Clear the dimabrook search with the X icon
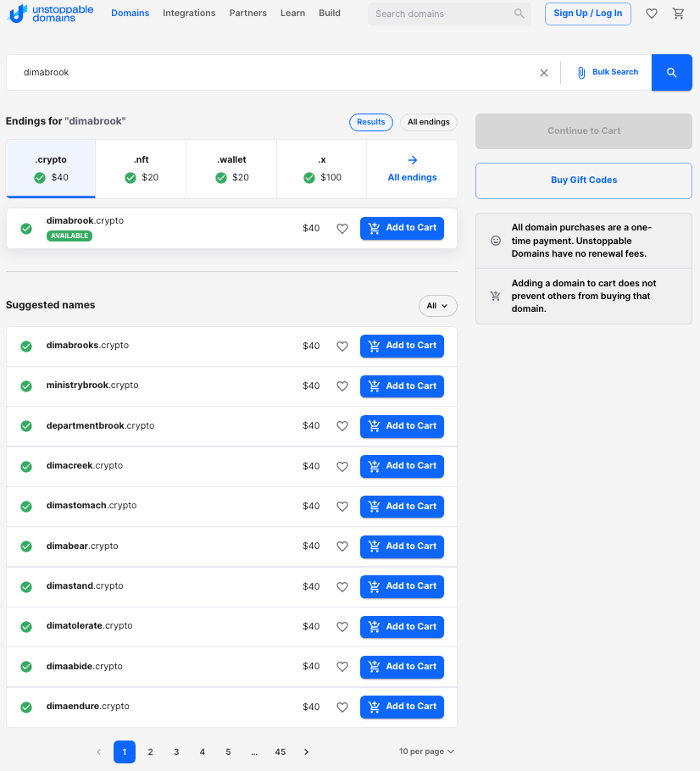Image resolution: width=700 pixels, height=771 pixels. point(544,73)
